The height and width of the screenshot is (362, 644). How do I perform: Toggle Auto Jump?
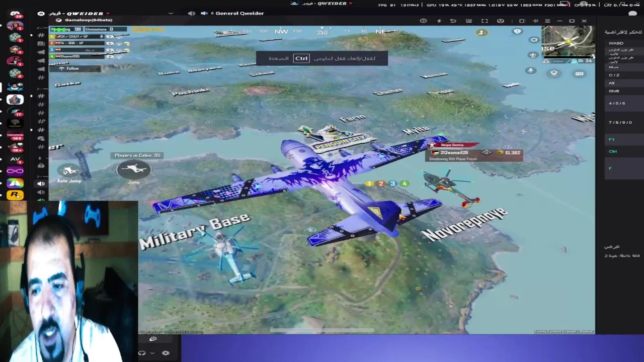[69, 172]
